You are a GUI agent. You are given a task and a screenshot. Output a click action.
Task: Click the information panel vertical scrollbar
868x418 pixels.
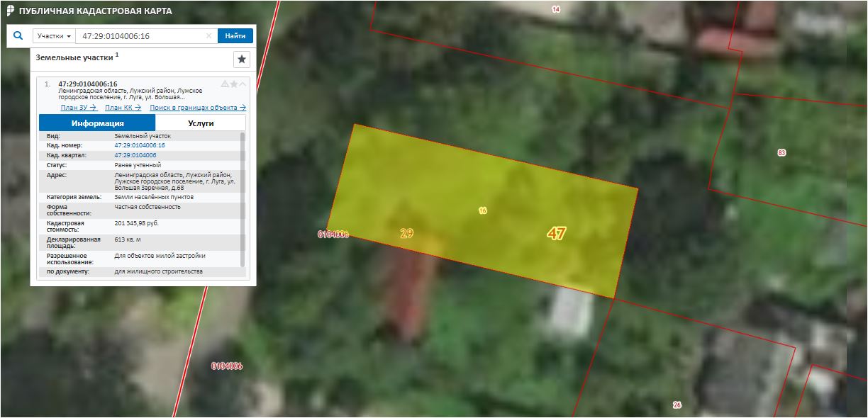pos(243,191)
